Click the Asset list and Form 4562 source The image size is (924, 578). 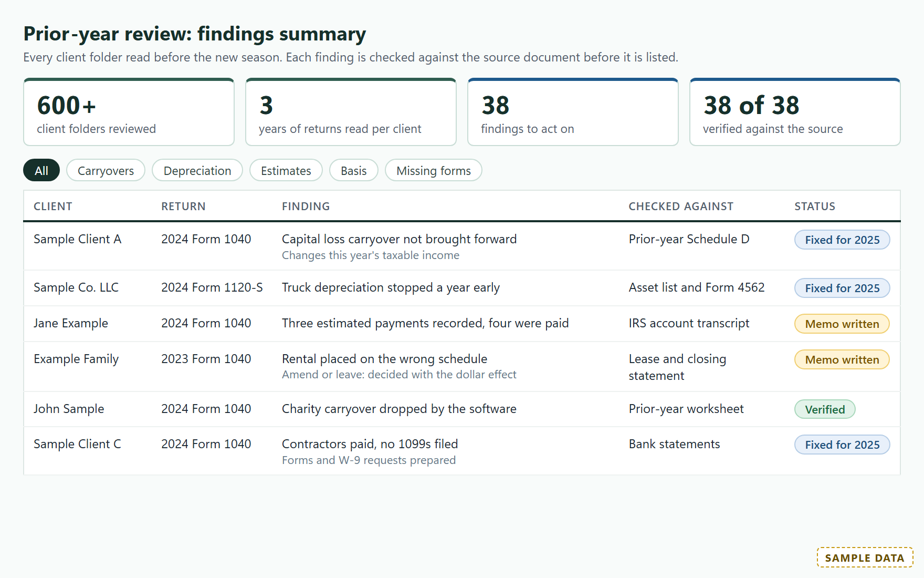click(x=697, y=287)
